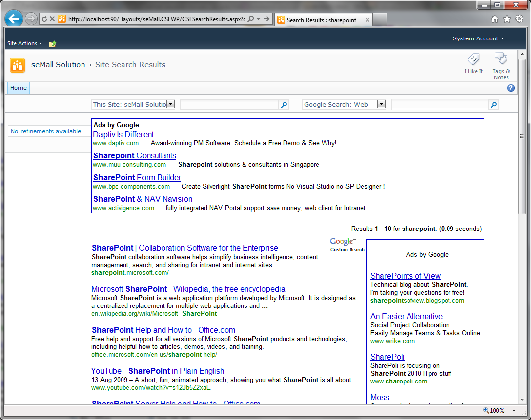This screenshot has height=420, width=531.
Task: Click the Google Search magnifier button
Action: tap(493, 105)
